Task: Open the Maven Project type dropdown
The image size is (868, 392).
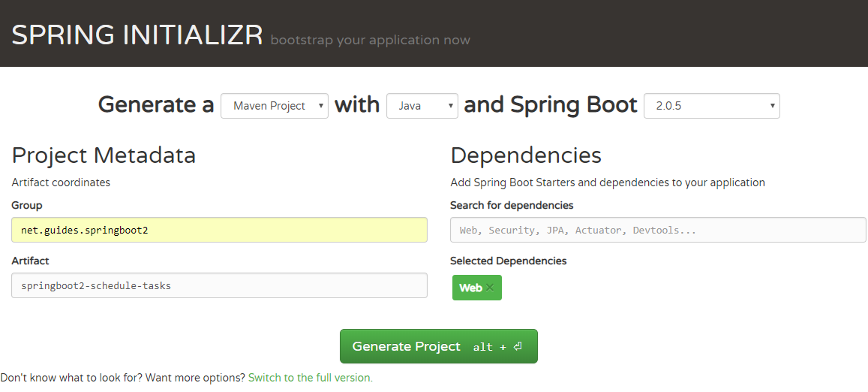Action: [275, 106]
